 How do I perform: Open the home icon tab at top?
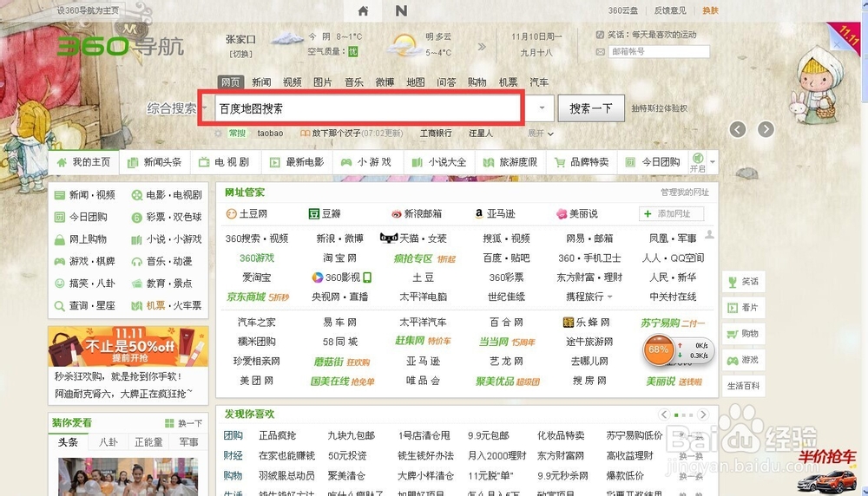point(363,10)
